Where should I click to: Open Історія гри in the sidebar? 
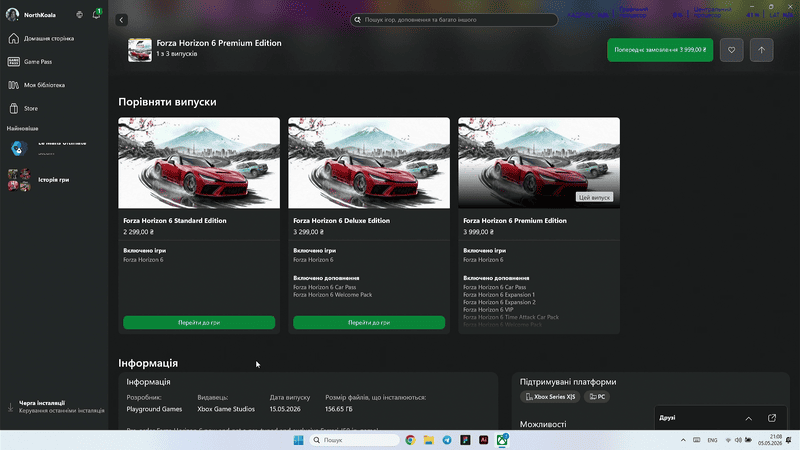54,180
